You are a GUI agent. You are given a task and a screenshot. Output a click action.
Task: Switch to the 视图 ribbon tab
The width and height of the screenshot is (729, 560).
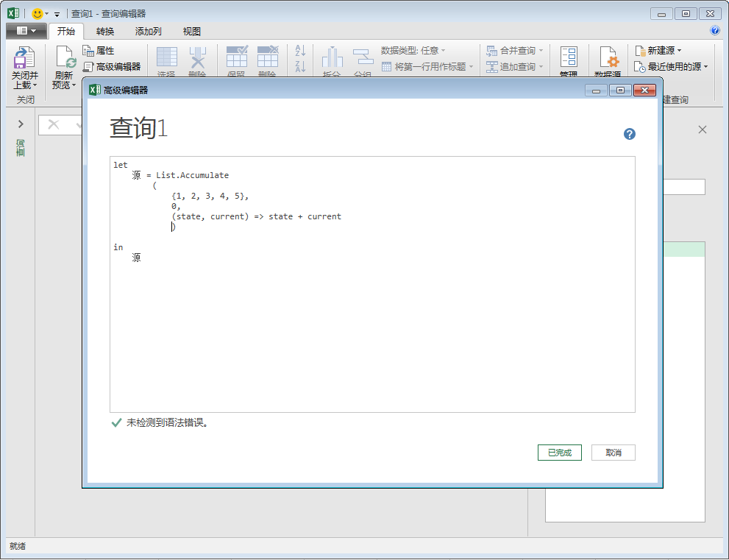point(191,31)
